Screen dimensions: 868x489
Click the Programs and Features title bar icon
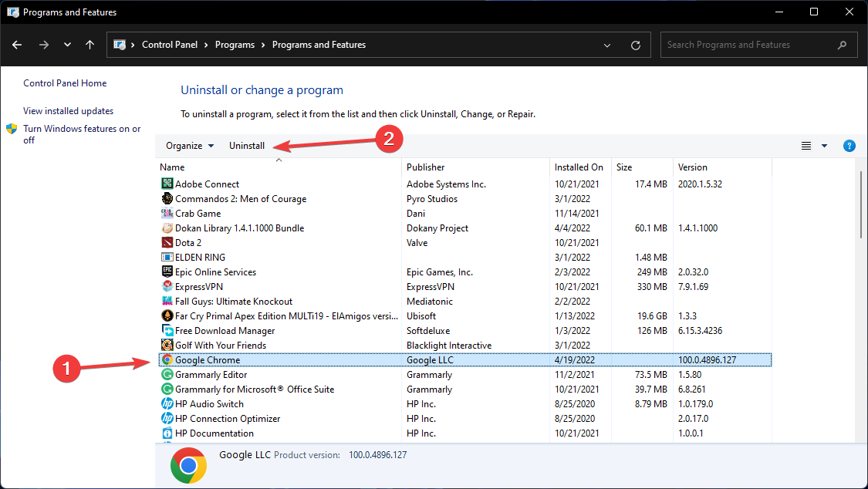point(13,12)
